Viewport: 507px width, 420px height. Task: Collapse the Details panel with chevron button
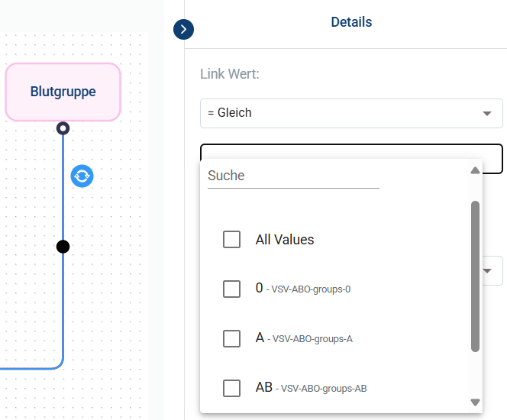pyautogui.click(x=184, y=30)
